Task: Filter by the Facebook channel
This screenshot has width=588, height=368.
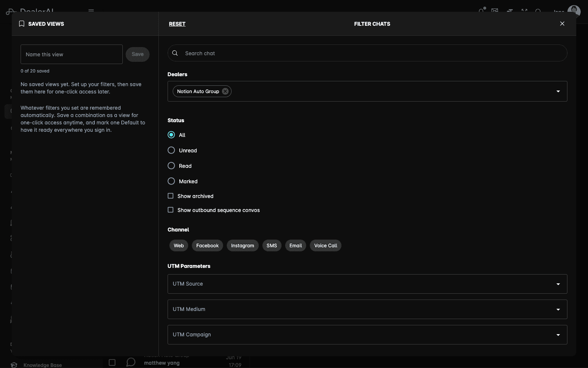Action: 207,245
